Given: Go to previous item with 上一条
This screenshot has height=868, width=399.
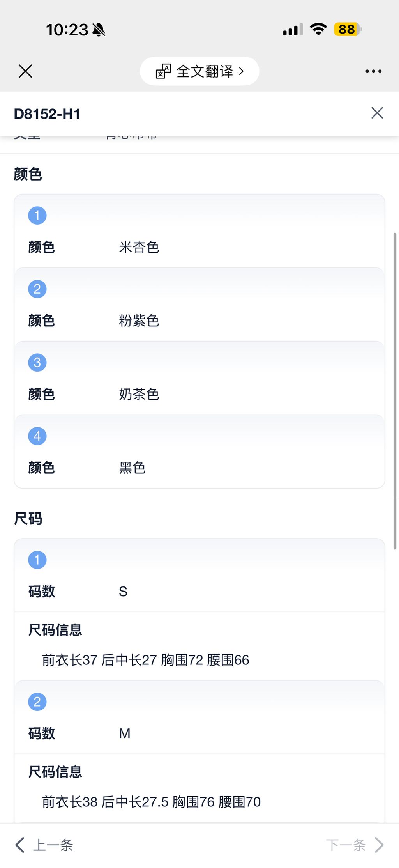Looking at the screenshot, I should point(53,845).
